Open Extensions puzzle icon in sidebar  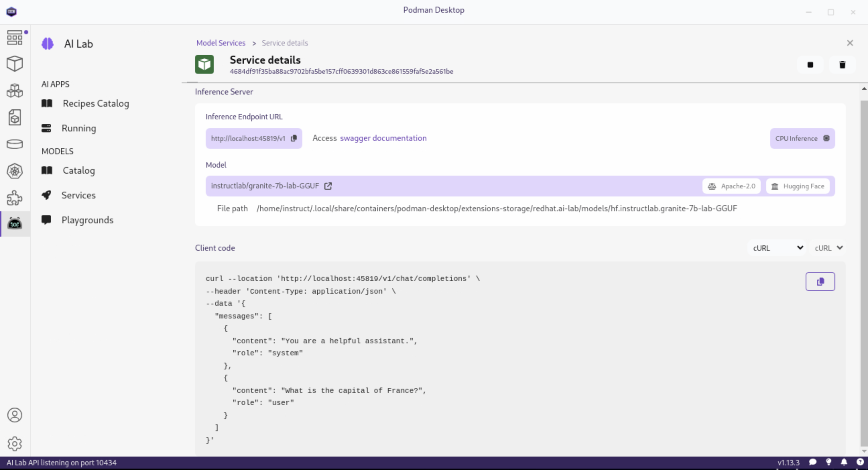14,198
